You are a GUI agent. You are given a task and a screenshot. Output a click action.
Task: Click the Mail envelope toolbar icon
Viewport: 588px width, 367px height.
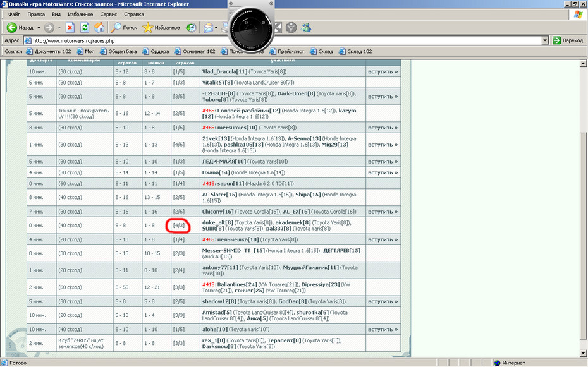tap(209, 27)
